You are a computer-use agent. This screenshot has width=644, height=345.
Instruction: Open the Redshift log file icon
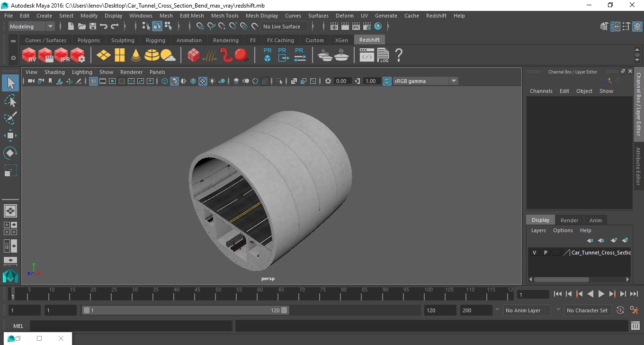coord(383,55)
